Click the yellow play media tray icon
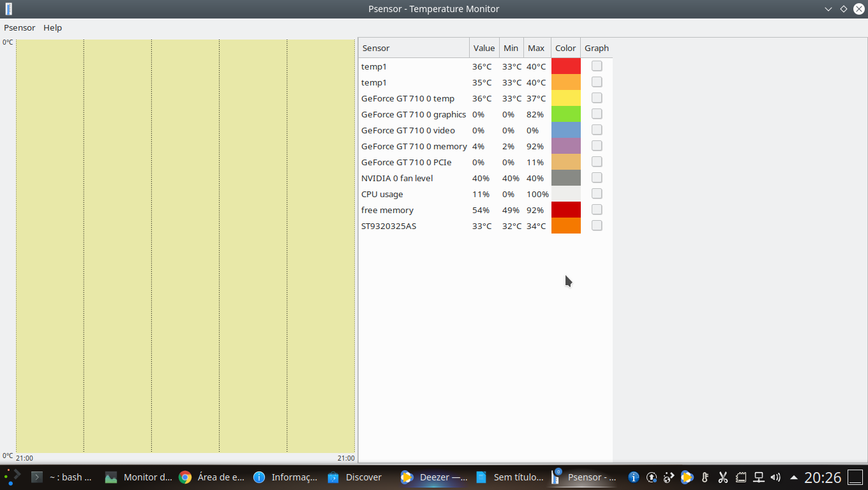The width and height of the screenshot is (868, 490). [687, 477]
